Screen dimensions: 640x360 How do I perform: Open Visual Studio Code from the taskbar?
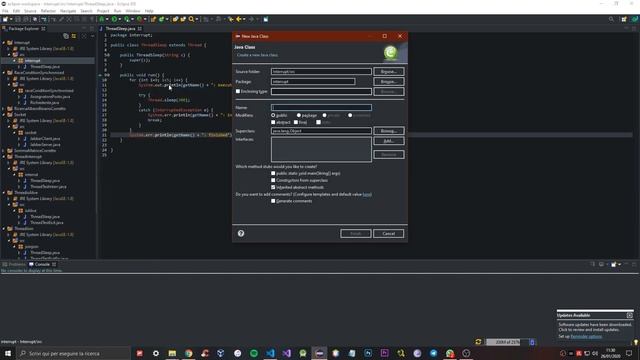click(x=270, y=353)
